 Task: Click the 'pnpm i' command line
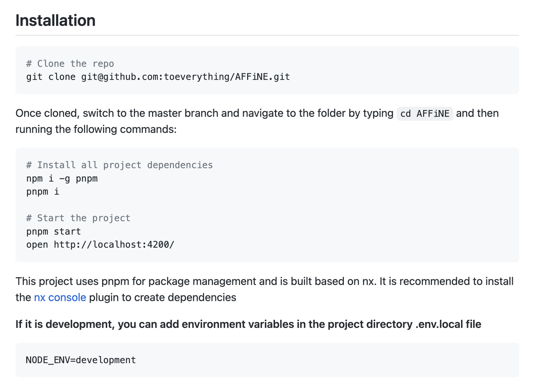click(43, 192)
